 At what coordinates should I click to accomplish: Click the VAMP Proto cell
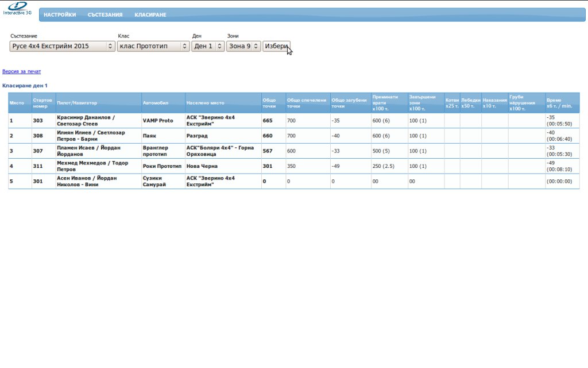point(163,121)
